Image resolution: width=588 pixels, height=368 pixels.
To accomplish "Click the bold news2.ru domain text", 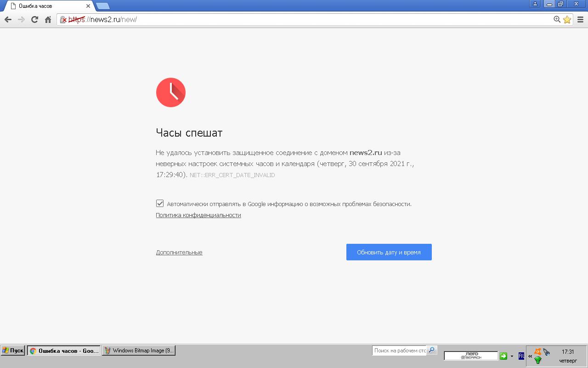I will tap(366, 152).
